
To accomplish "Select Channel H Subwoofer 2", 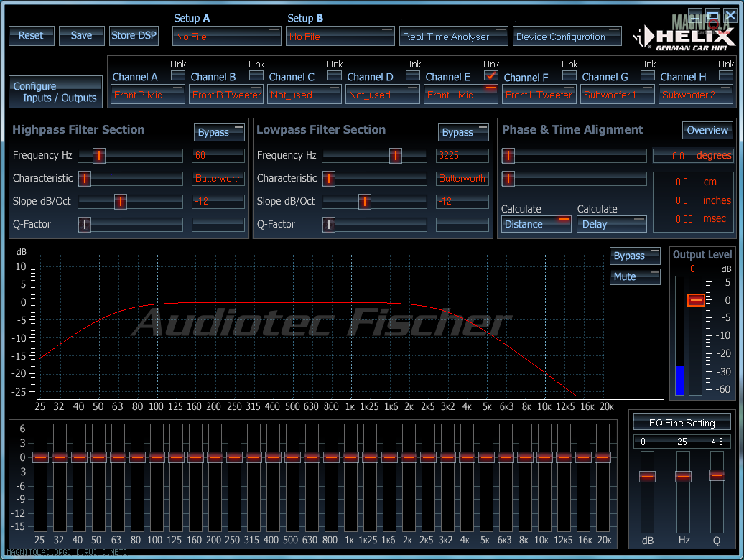I will pyautogui.click(x=696, y=94).
